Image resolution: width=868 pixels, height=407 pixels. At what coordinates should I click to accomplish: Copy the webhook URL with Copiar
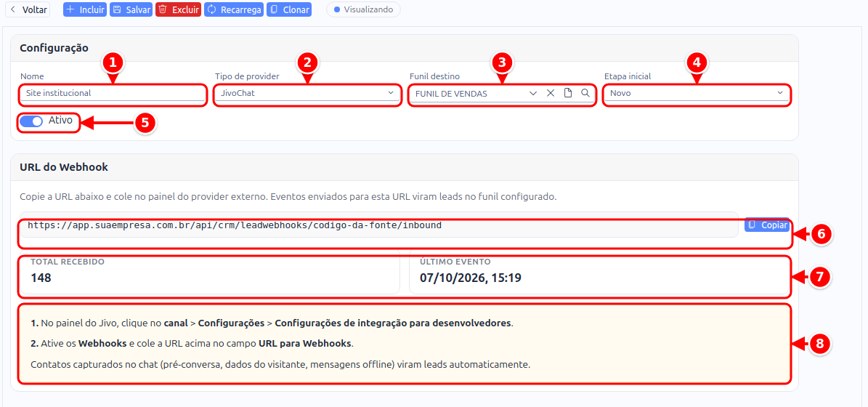(767, 225)
